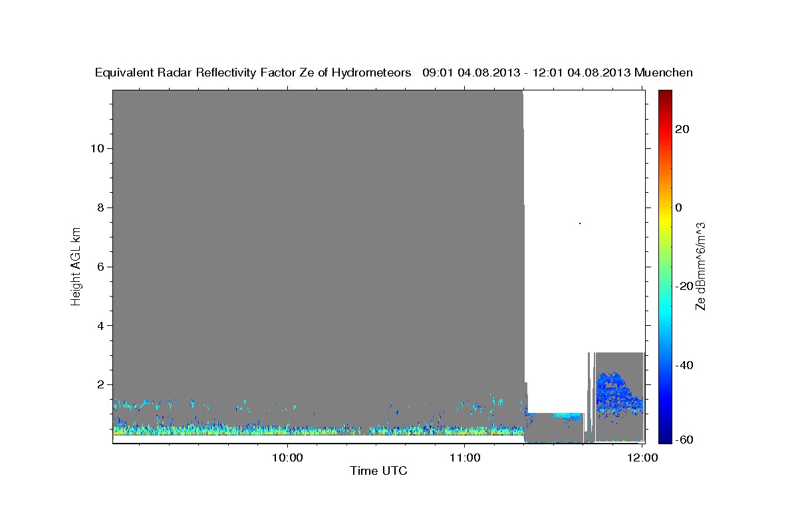Click the dark red top of the colorbar
Viewport: 798px width, 532px height.
click(664, 96)
